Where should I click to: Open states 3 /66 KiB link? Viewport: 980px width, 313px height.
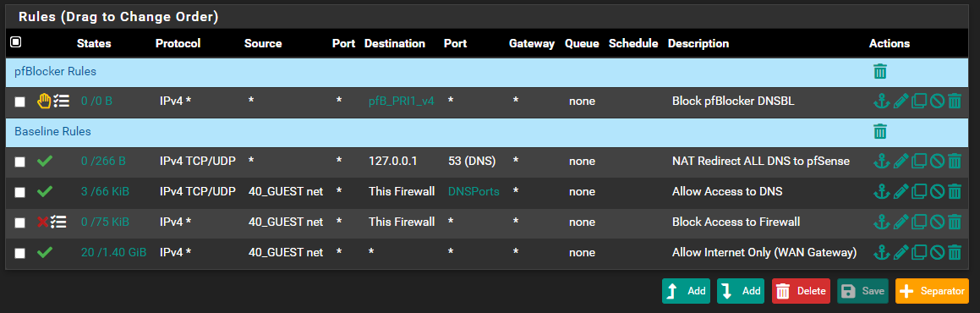tap(105, 192)
